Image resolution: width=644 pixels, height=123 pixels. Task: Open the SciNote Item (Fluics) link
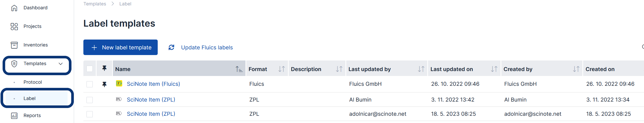click(153, 84)
